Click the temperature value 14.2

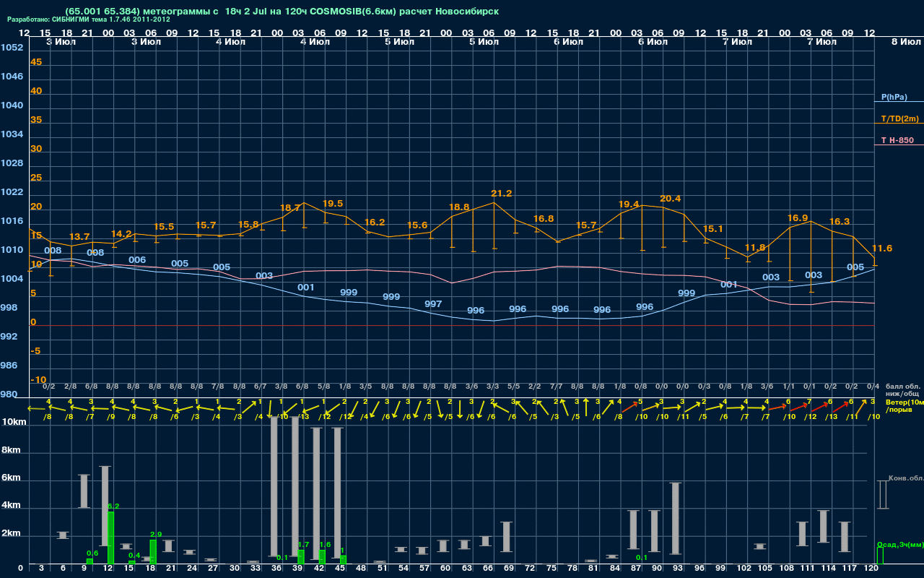[121, 233]
